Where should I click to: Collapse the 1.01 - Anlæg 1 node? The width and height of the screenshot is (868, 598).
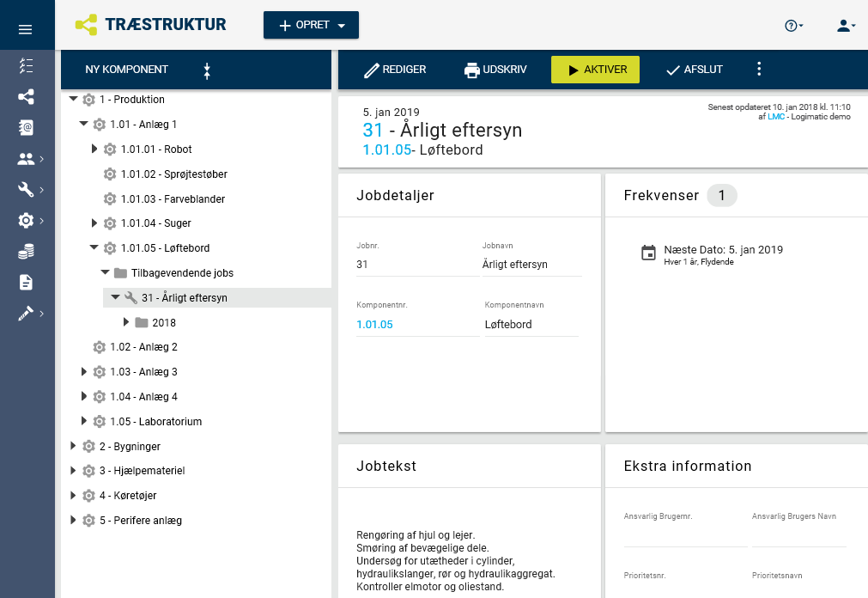click(83, 124)
